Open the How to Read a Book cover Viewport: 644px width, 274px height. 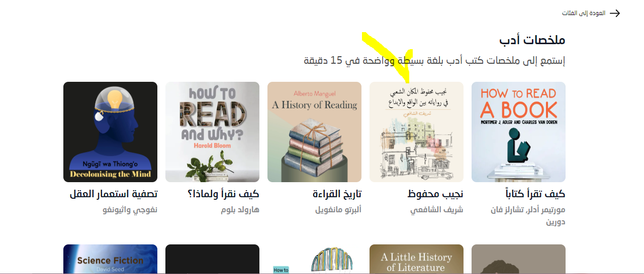(518, 132)
